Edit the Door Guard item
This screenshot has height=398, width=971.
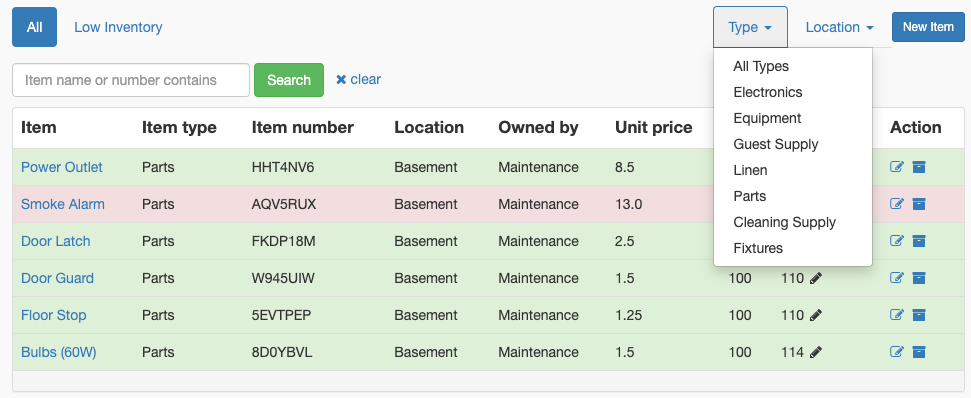click(897, 279)
